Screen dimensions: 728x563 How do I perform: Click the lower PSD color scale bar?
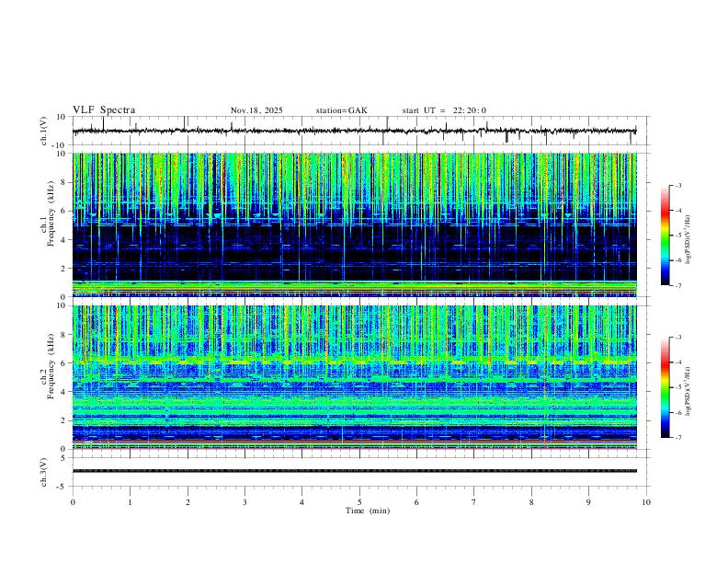665,387
